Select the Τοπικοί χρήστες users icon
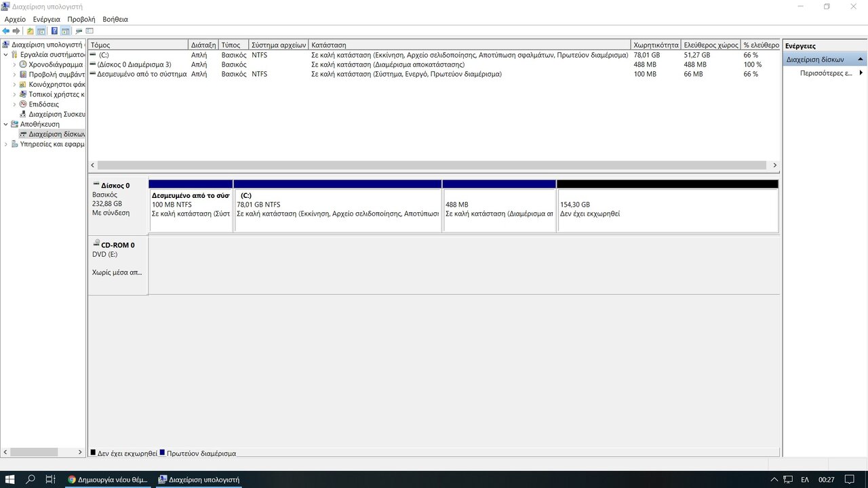 coord(23,94)
